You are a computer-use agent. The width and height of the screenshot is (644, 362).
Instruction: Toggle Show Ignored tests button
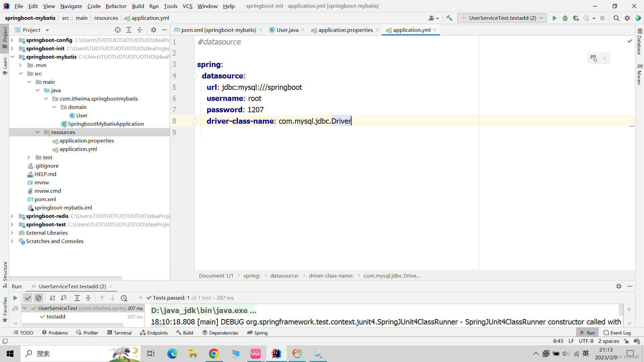pos(39,298)
